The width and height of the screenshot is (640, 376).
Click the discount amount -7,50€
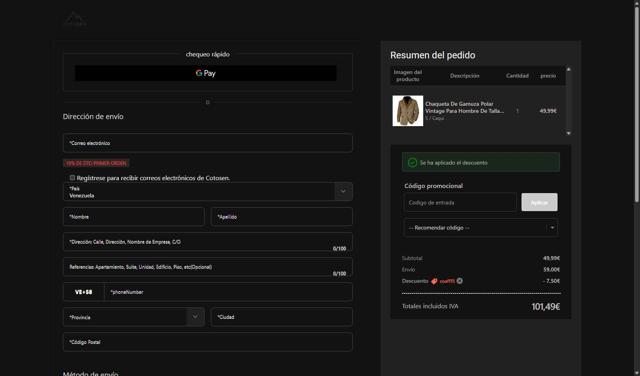551,281
